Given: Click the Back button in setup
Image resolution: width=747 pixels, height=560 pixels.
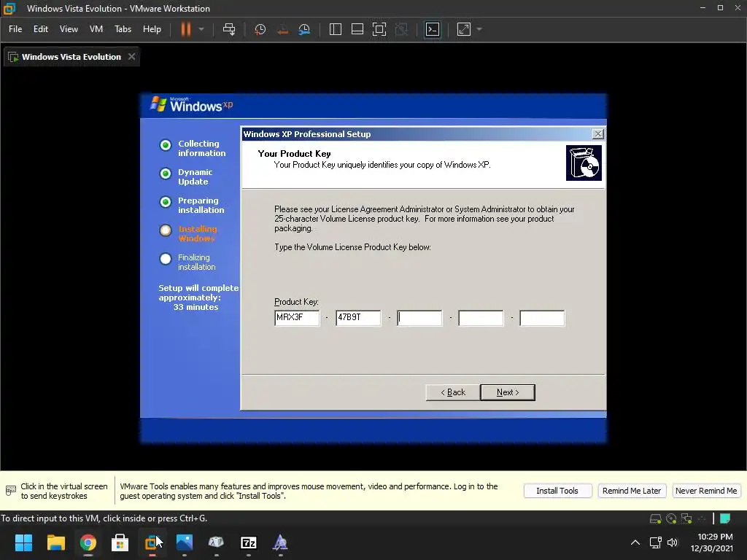Looking at the screenshot, I should (452, 392).
